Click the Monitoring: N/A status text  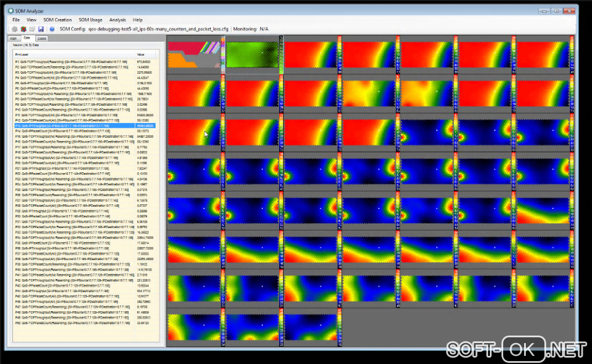point(251,29)
